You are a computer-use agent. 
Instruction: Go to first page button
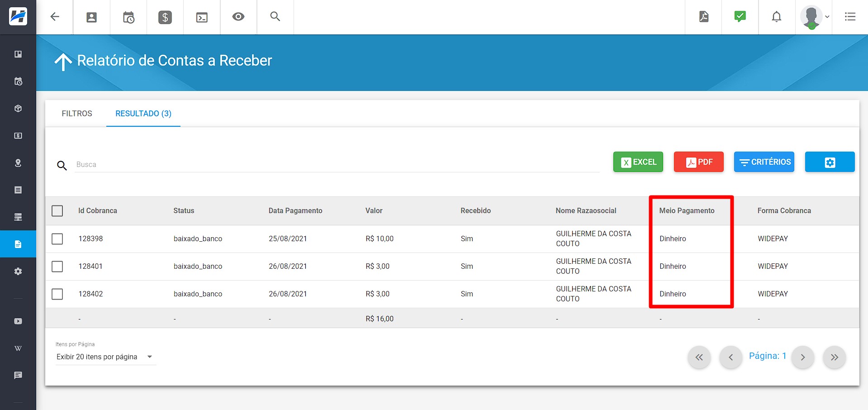coord(699,357)
